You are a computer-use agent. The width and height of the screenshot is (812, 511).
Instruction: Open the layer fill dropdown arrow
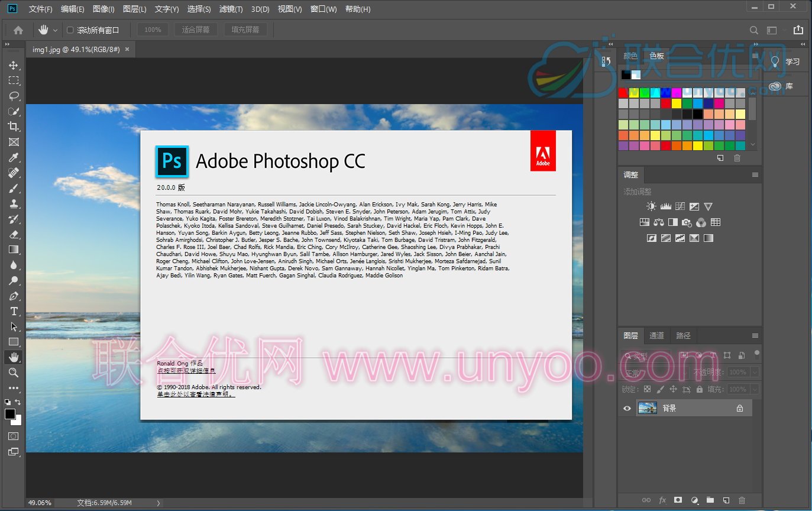(x=754, y=389)
